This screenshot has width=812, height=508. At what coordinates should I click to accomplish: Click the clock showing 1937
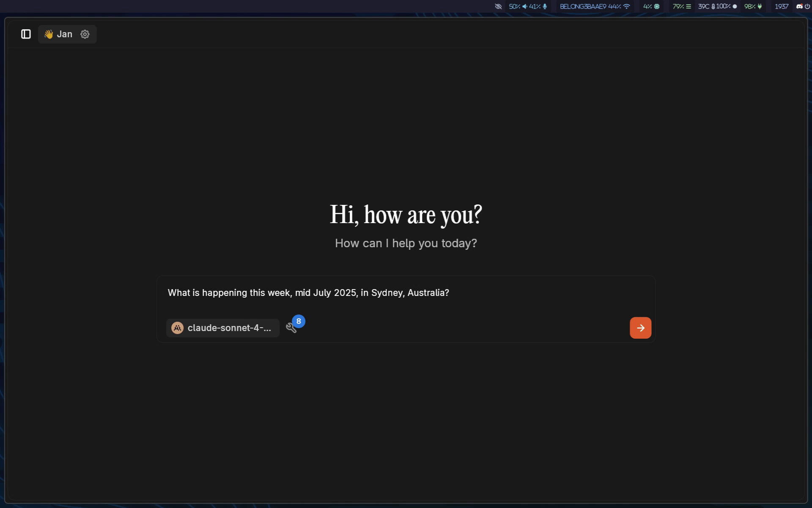[x=782, y=6]
